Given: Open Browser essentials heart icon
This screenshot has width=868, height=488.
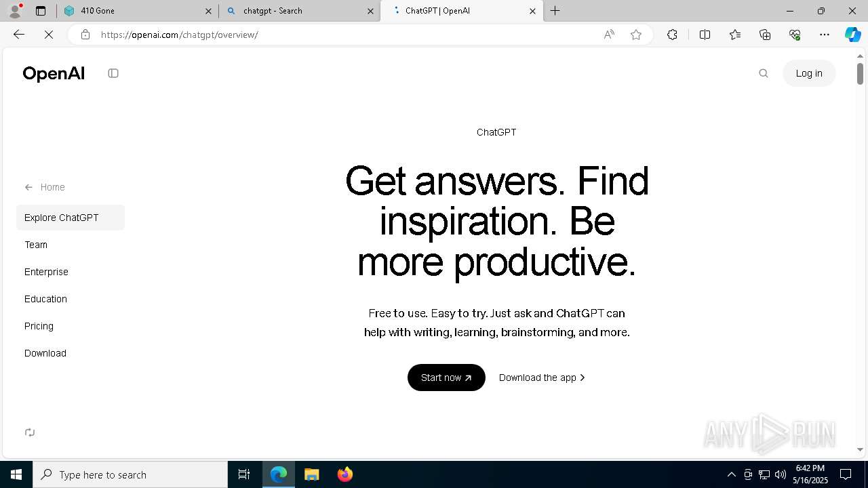Looking at the screenshot, I should pos(795,35).
